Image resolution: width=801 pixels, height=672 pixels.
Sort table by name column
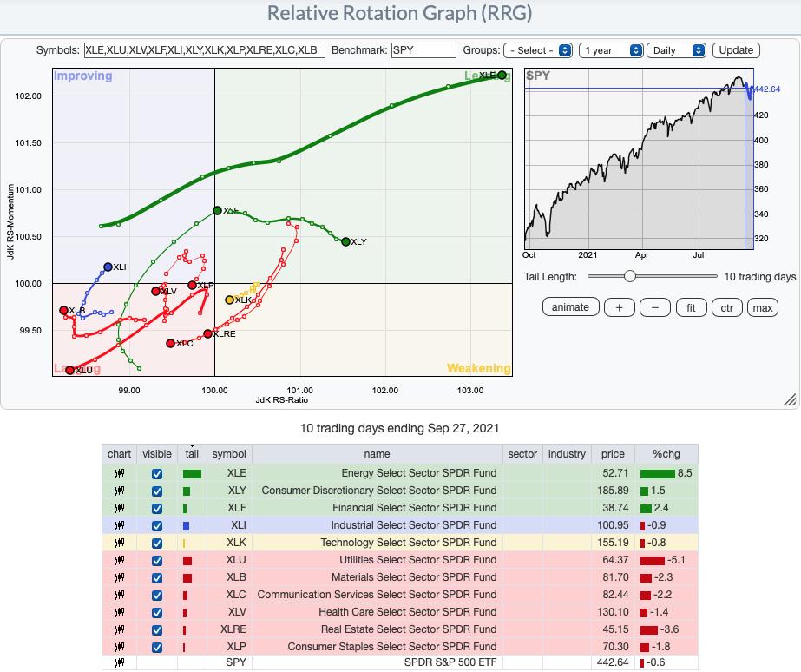[x=377, y=454]
